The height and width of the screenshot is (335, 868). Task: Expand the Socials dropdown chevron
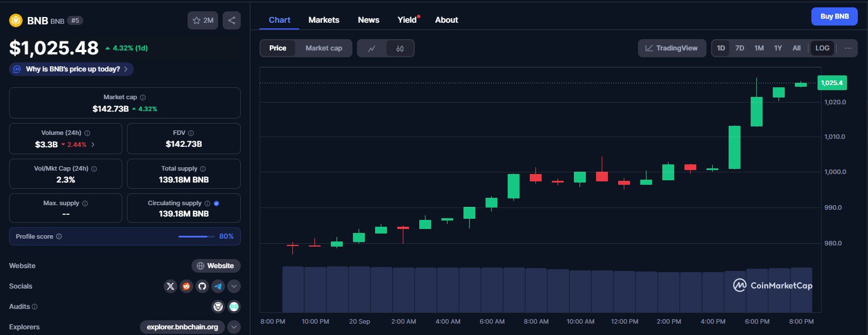pos(234,286)
